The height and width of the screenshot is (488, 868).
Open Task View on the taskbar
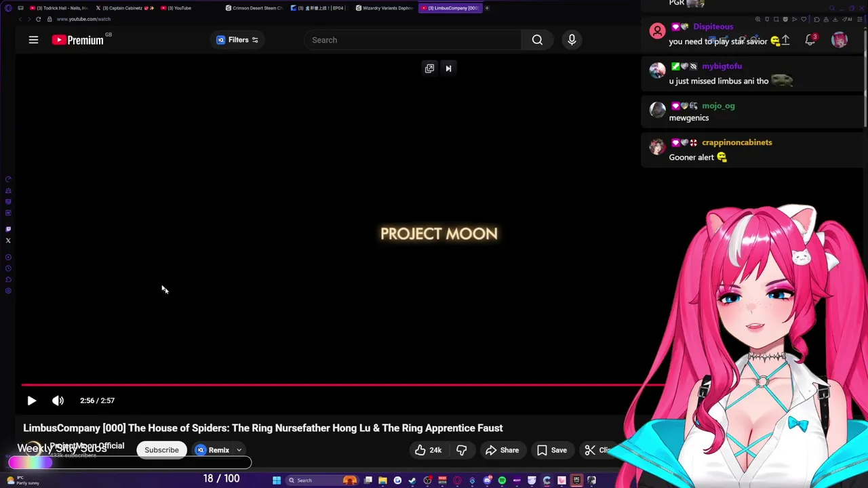click(368, 481)
